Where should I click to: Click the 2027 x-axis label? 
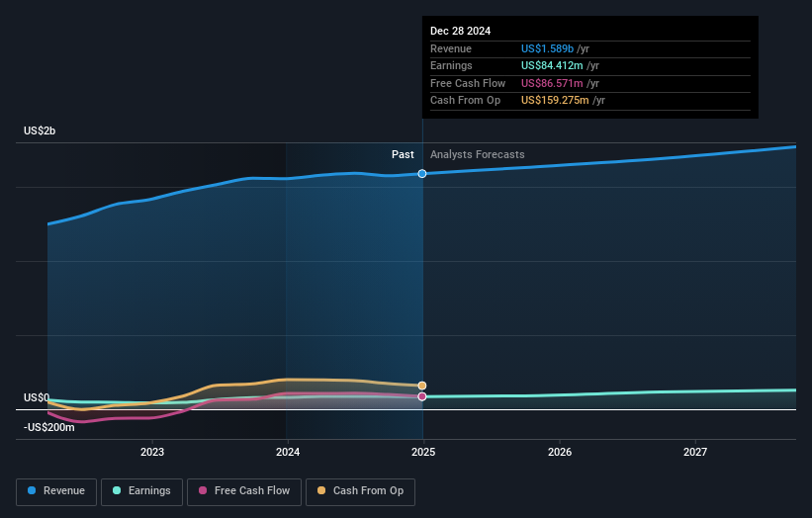[695, 452]
